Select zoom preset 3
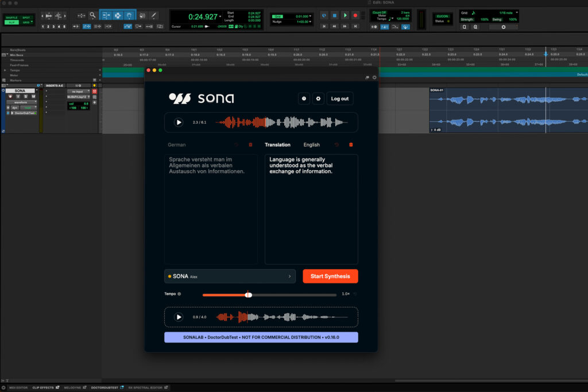588x392 pixels. click(x=53, y=26)
